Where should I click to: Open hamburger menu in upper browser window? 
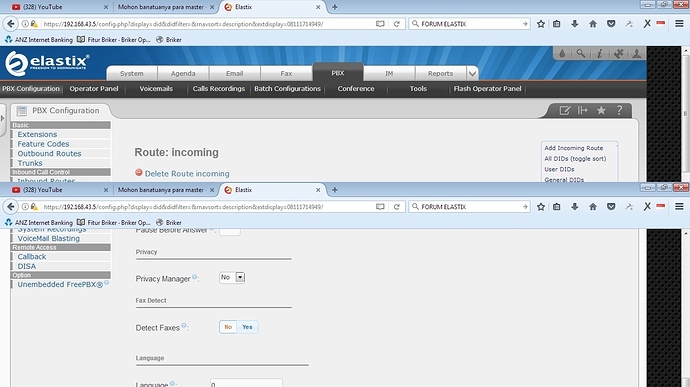click(x=679, y=24)
